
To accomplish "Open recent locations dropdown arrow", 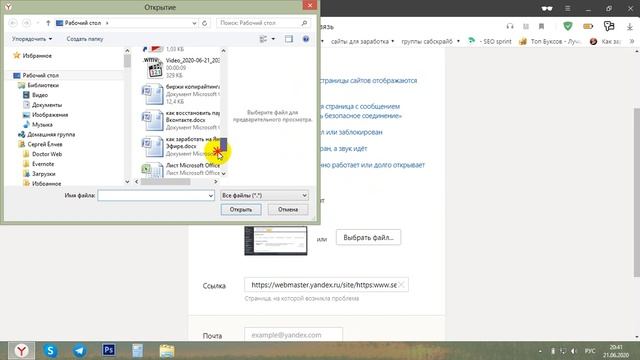I will tap(38, 23).
